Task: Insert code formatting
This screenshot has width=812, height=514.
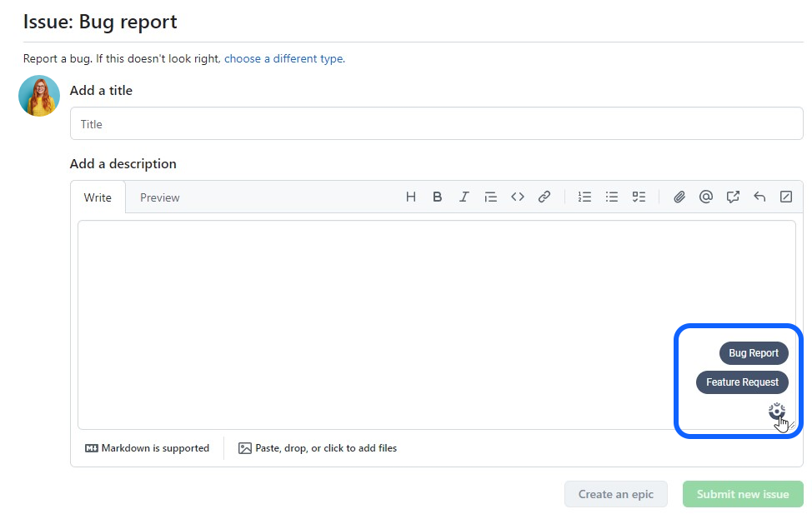Action: (517, 197)
